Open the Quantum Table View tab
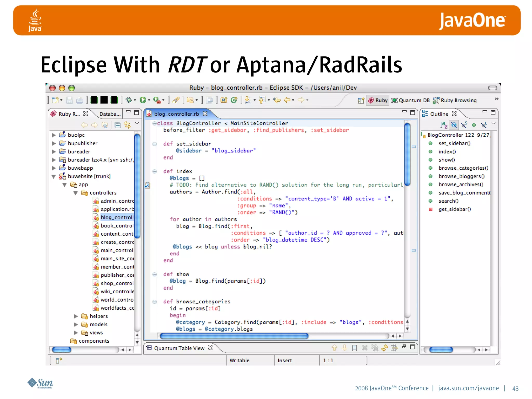532x399 pixels. (x=179, y=348)
